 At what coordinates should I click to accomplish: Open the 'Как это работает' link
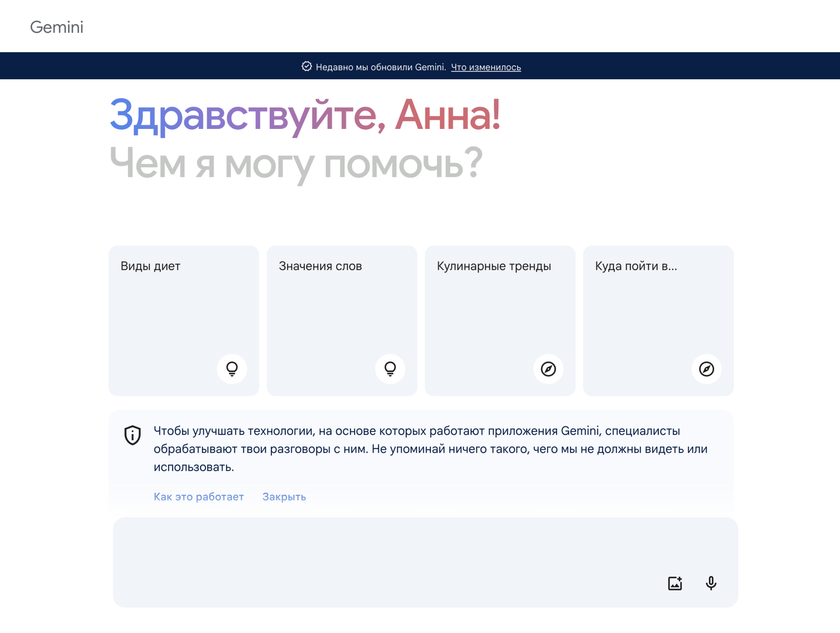[x=199, y=496]
